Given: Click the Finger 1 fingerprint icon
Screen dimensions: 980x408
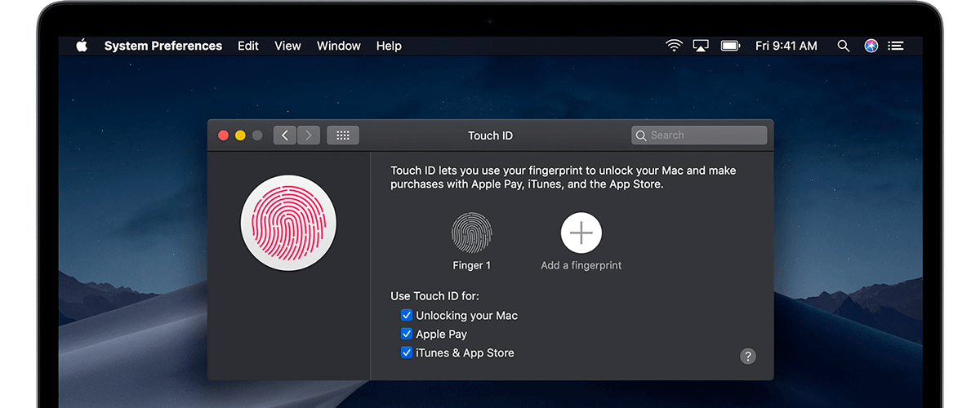Looking at the screenshot, I should 472,233.
